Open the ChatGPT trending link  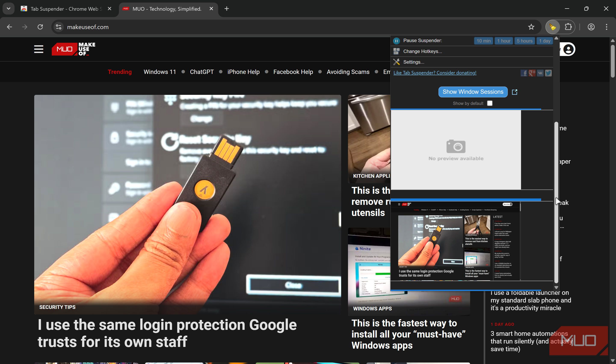(202, 72)
